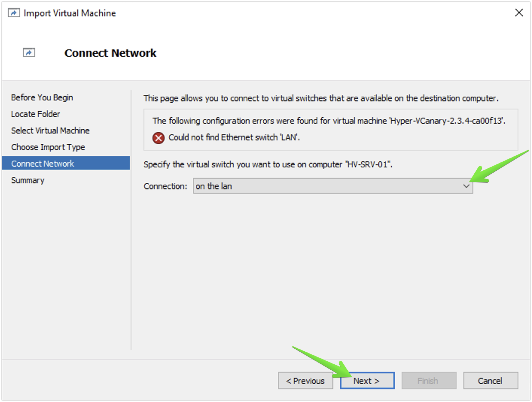Viewport: 532px width, 402px height.
Task: Jump to the Summary step
Action: tap(28, 180)
